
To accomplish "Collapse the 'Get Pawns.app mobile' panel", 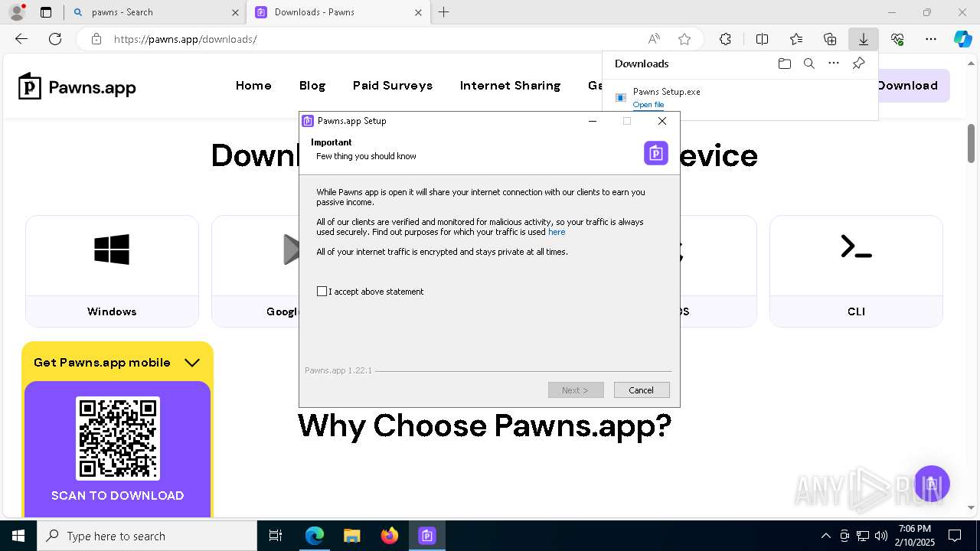I will 192,363.
